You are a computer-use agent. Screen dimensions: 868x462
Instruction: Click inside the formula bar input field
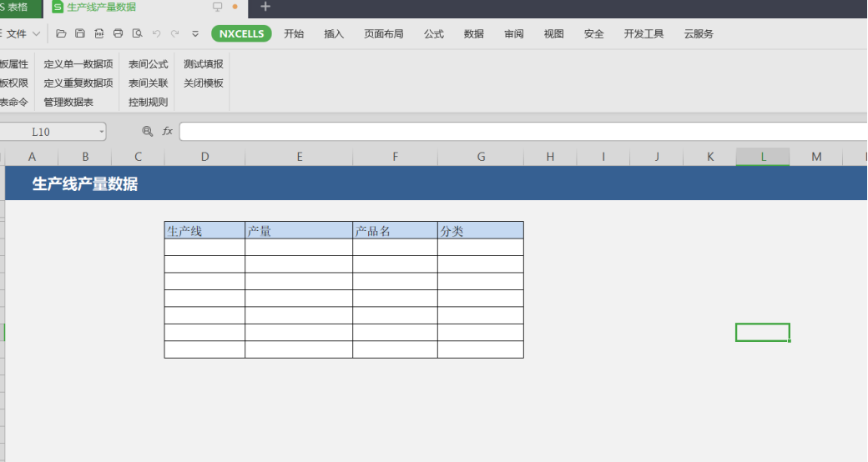[x=517, y=131]
